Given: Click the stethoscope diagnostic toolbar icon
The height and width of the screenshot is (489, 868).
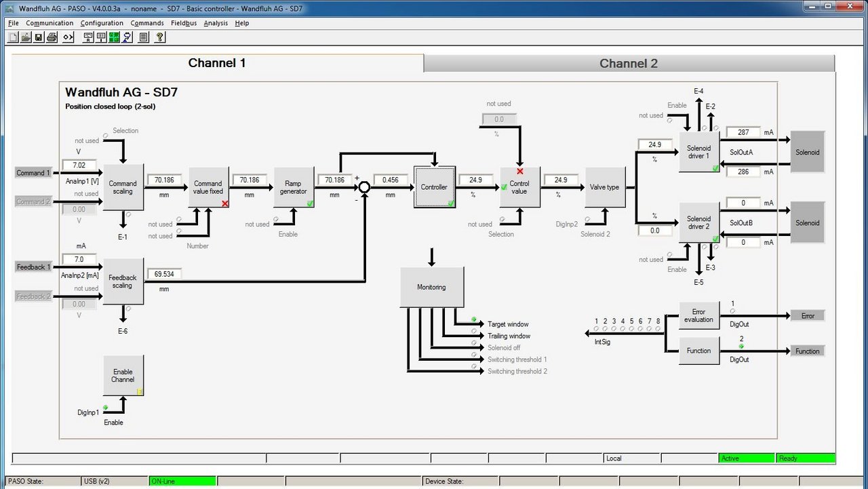Looking at the screenshot, I should click(x=127, y=37).
